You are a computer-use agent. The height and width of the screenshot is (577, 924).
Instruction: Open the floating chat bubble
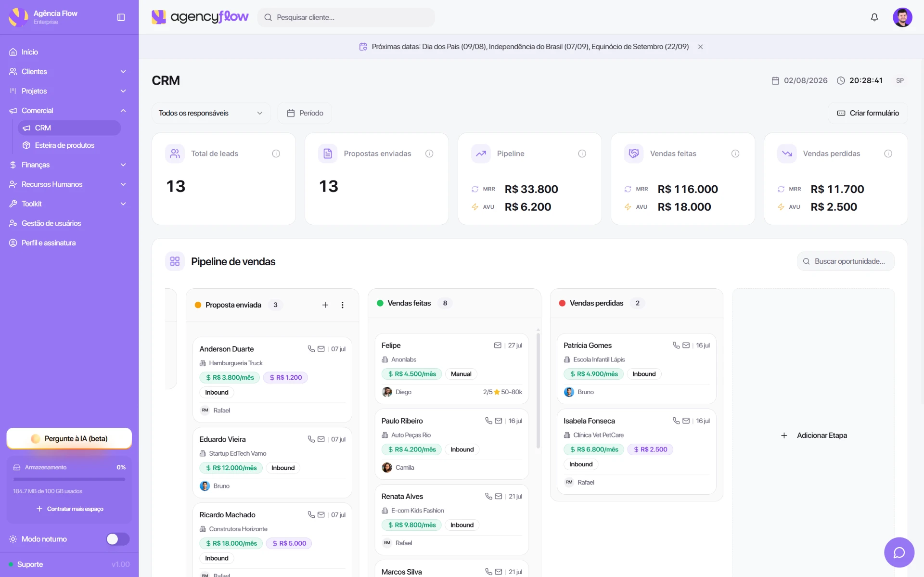click(898, 552)
